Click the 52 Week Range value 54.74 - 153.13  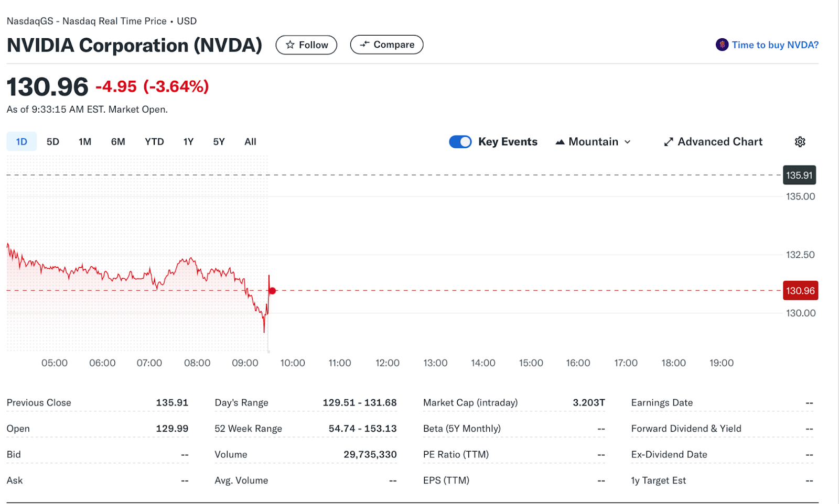tap(363, 428)
